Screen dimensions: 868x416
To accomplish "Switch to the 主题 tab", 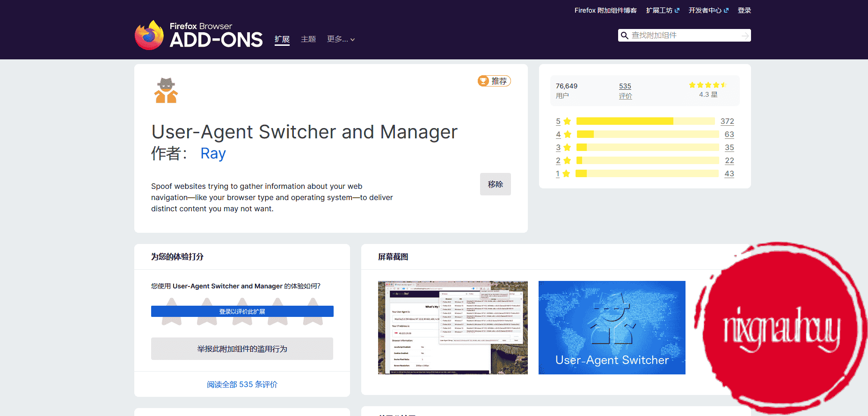I will pos(308,39).
